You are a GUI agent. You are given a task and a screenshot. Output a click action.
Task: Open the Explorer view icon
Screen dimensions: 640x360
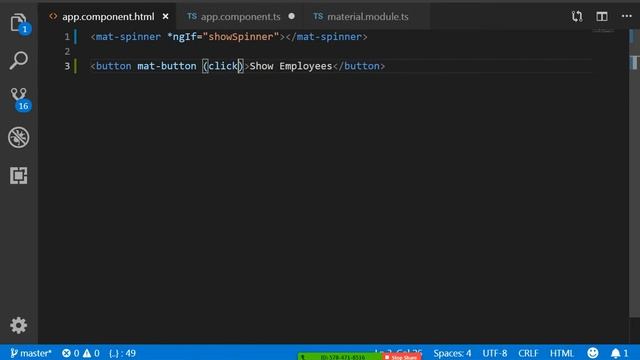click(19, 23)
